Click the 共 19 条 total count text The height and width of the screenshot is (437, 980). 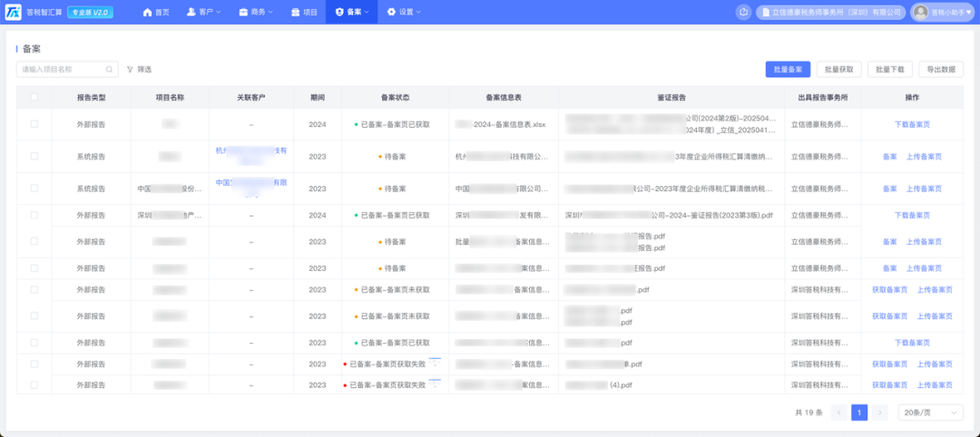click(x=808, y=412)
